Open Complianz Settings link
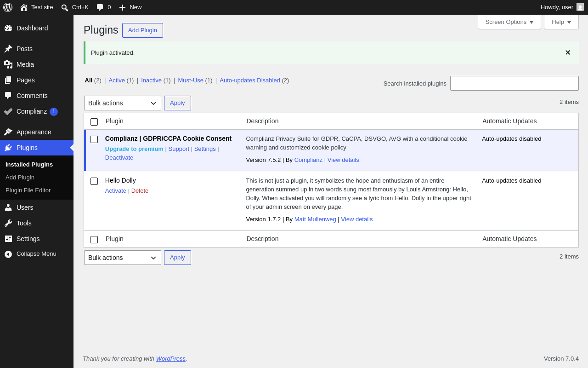588x368 pixels. (205, 149)
